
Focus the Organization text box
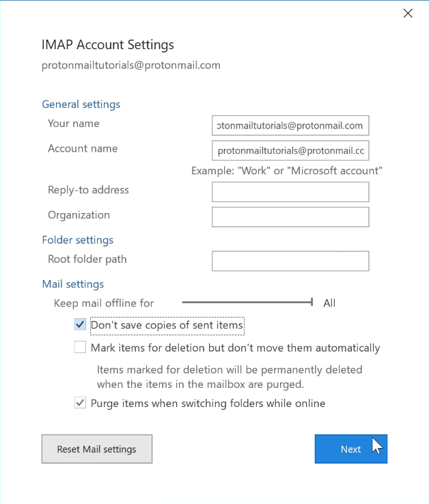tap(290, 217)
